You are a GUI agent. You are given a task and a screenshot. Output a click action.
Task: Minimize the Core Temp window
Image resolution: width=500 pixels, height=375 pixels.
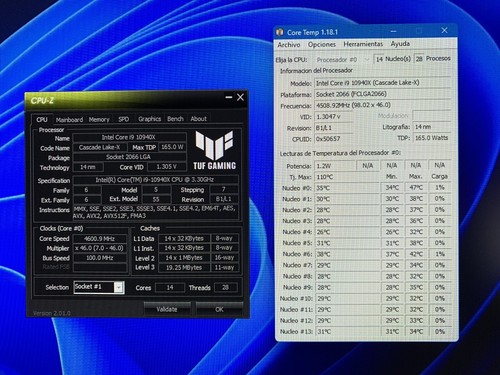(x=393, y=31)
